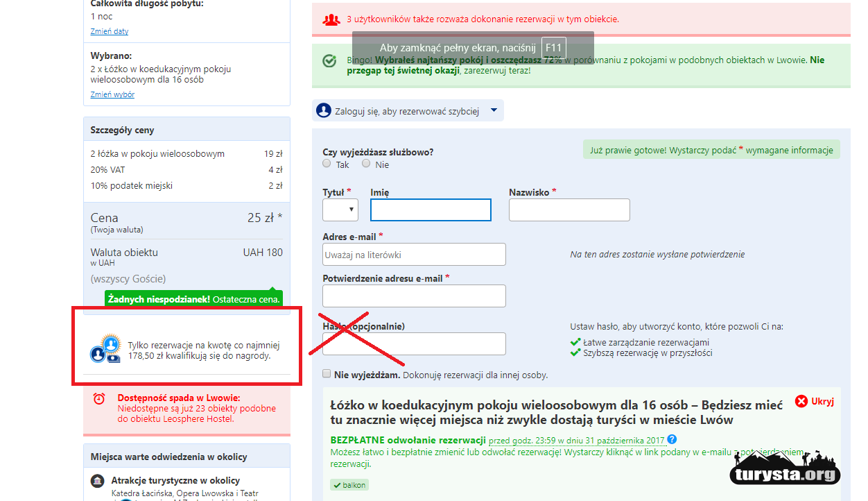Select the 'Nie' business trip radio button
This screenshot has width=868, height=501.
pos(366,164)
